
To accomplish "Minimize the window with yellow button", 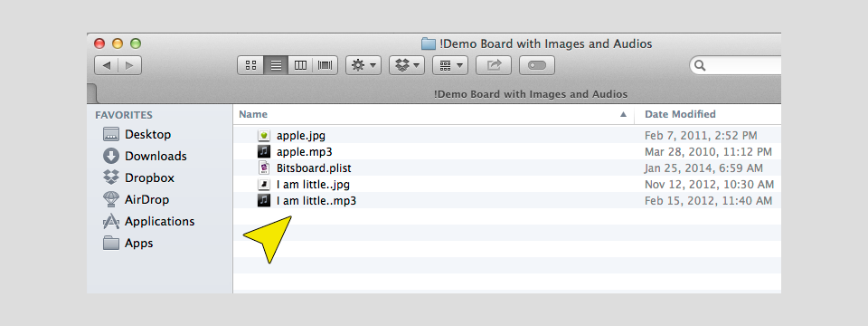I will pos(118,43).
